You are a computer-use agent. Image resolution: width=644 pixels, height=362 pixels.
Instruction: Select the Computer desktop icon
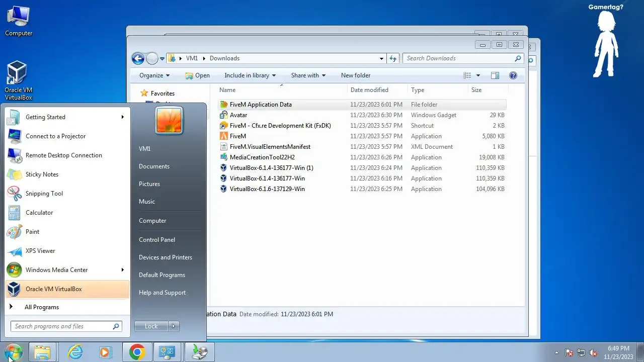coord(19,21)
